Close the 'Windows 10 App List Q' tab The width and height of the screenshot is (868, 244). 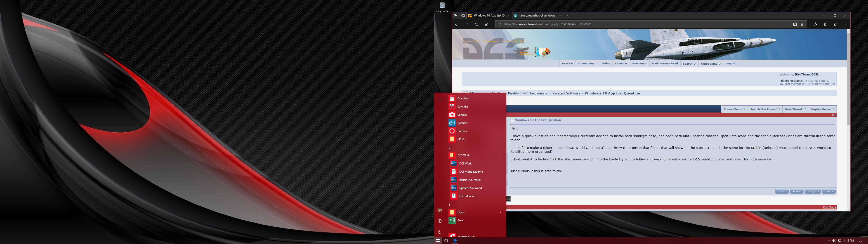click(508, 16)
